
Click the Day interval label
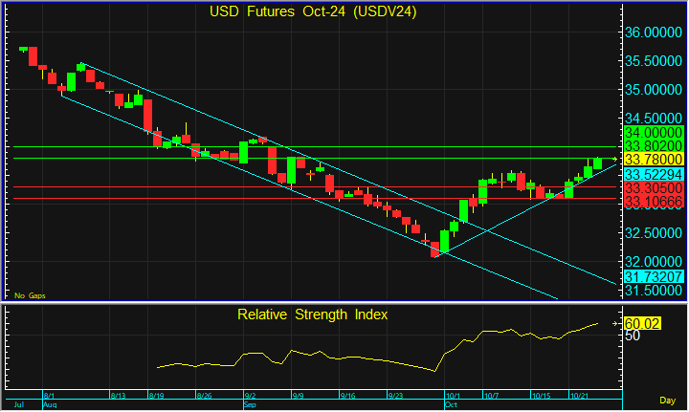point(667,400)
